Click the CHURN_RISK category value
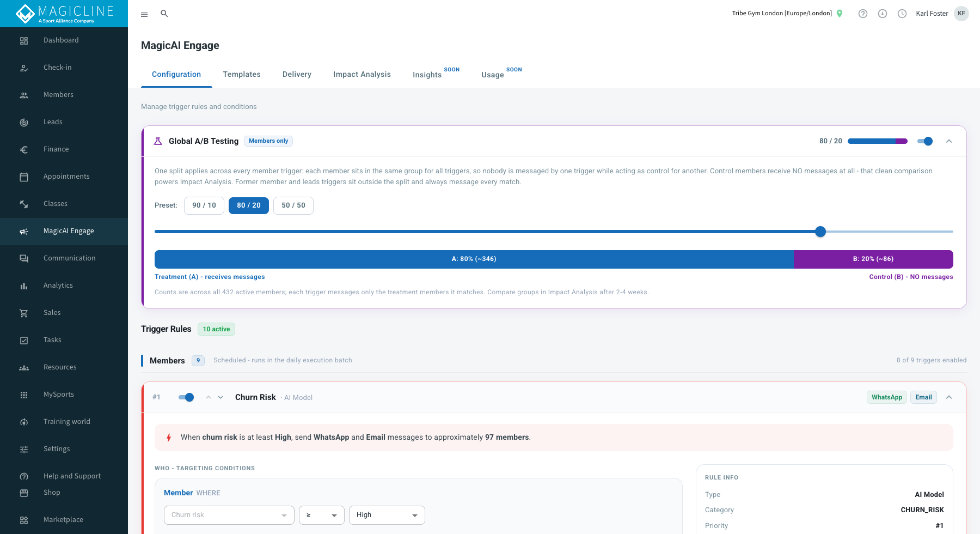The image size is (980, 534). pyautogui.click(x=922, y=510)
